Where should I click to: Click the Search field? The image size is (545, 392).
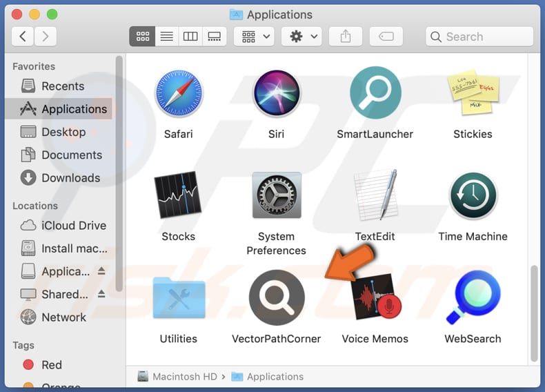coord(479,37)
